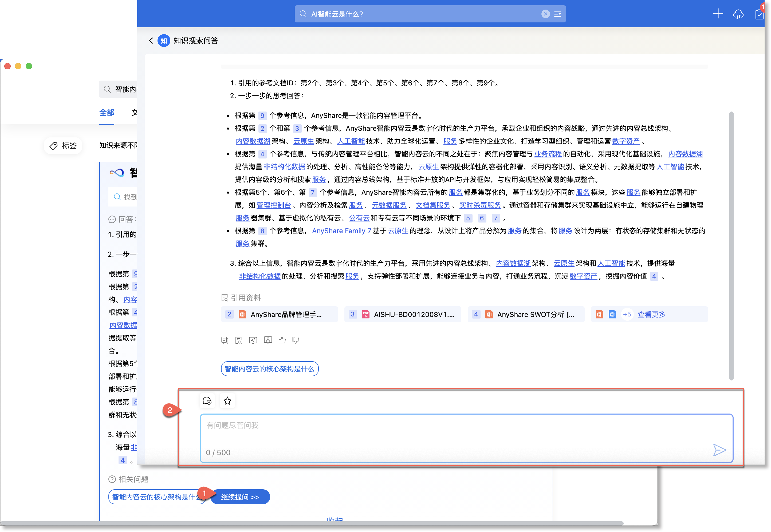Click the 智能内容云的核心架构是什么 suggestion in front window
771x532 pixels.
(269, 369)
